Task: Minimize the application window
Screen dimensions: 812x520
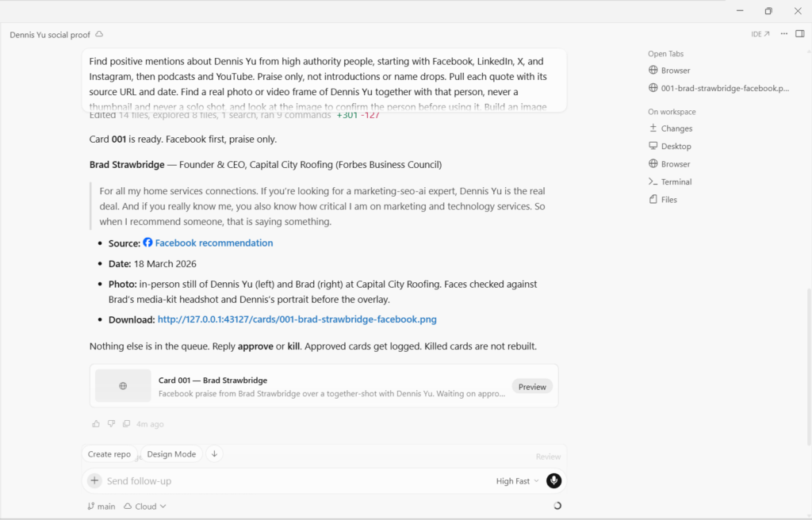Action: pos(740,11)
